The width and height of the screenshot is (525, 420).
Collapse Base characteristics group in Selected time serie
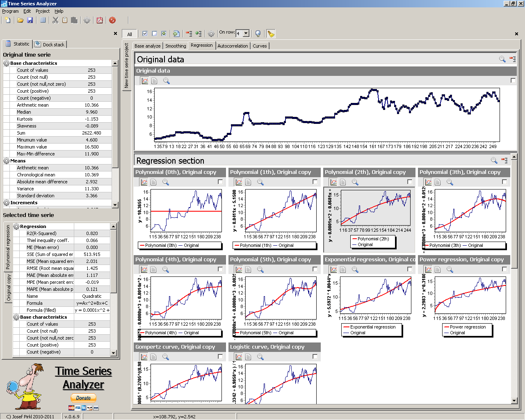click(x=16, y=317)
